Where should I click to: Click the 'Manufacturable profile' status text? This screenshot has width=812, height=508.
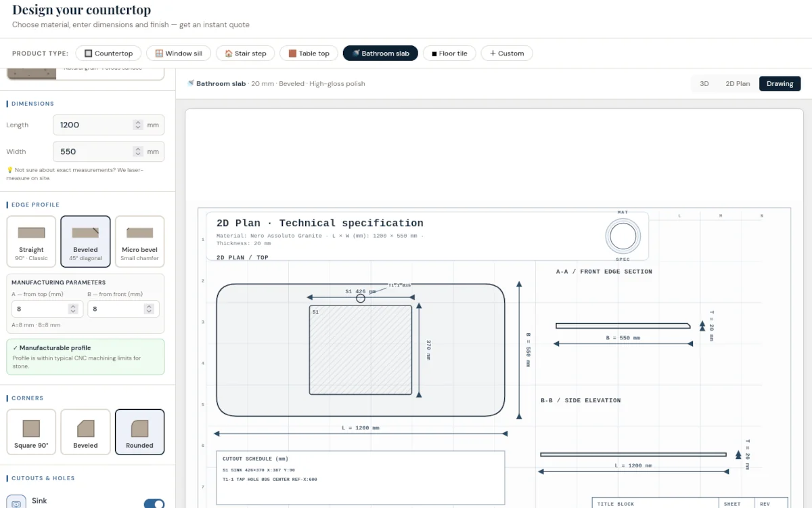click(x=55, y=347)
